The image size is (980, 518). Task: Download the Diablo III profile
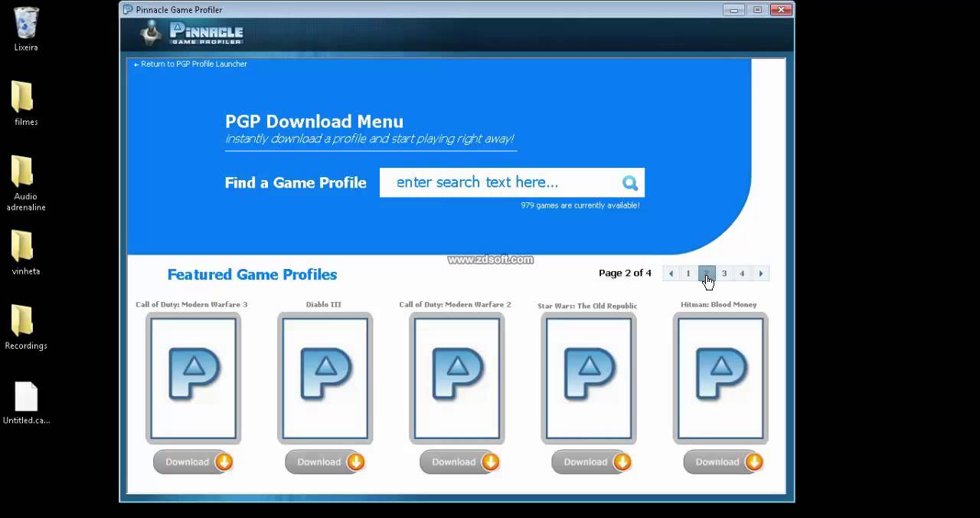click(x=325, y=462)
